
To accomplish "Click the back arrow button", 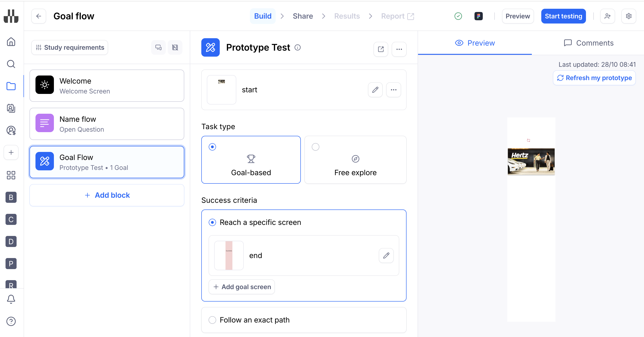I will click(x=38, y=16).
